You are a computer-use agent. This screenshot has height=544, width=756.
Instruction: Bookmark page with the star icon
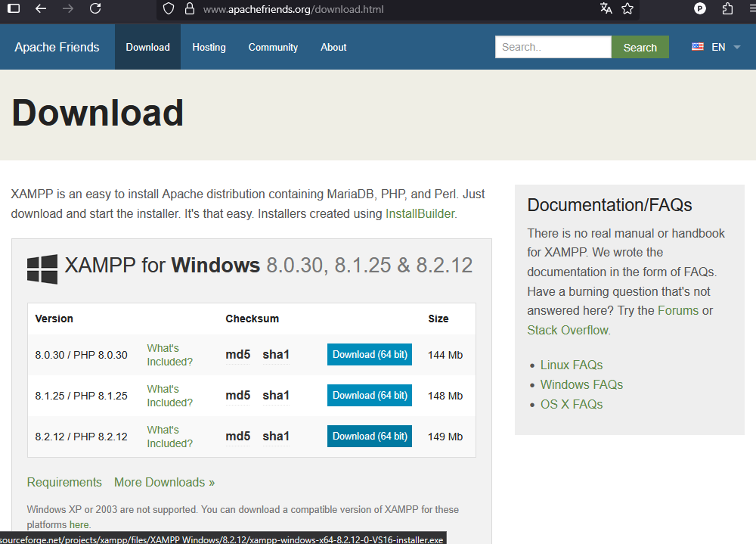click(x=627, y=8)
